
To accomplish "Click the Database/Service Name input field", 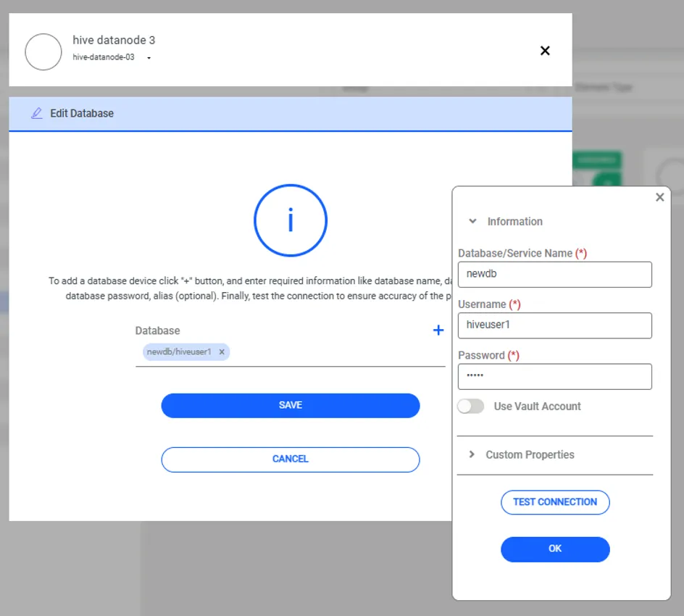I will pyautogui.click(x=555, y=275).
